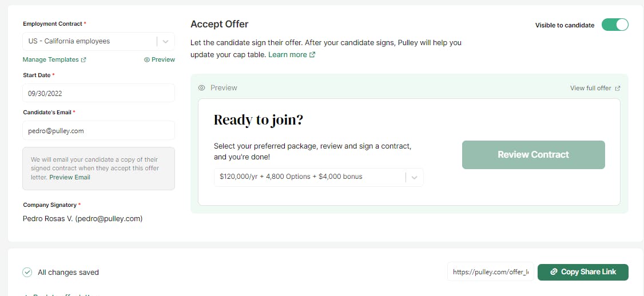Click chain-link icon on Copy Share Link button
The height and width of the screenshot is (296, 644).
554,272
